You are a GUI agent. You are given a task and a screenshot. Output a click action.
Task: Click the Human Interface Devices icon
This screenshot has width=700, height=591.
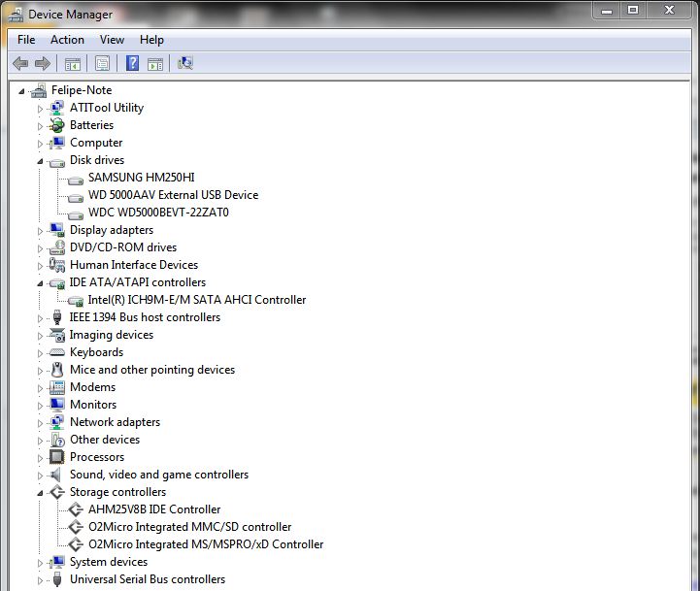click(x=56, y=265)
